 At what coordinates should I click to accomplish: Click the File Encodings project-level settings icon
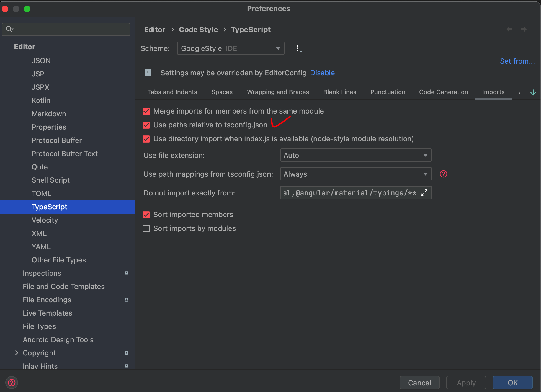127,300
